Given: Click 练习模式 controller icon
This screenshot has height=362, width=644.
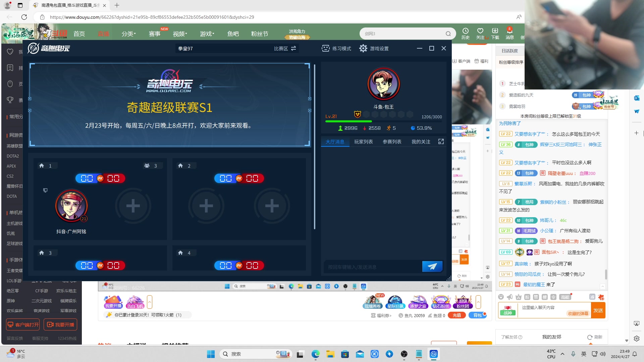Looking at the screenshot, I should click(325, 48).
